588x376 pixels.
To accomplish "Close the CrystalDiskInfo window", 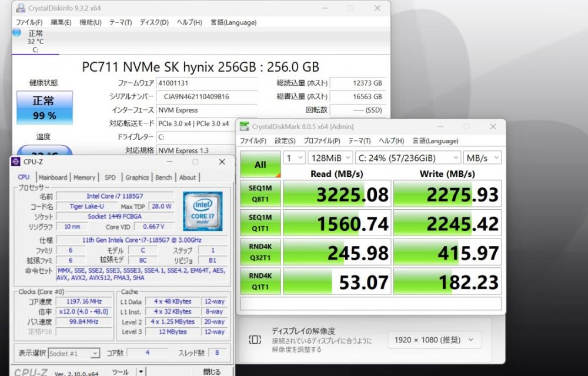I will pyautogui.click(x=377, y=8).
